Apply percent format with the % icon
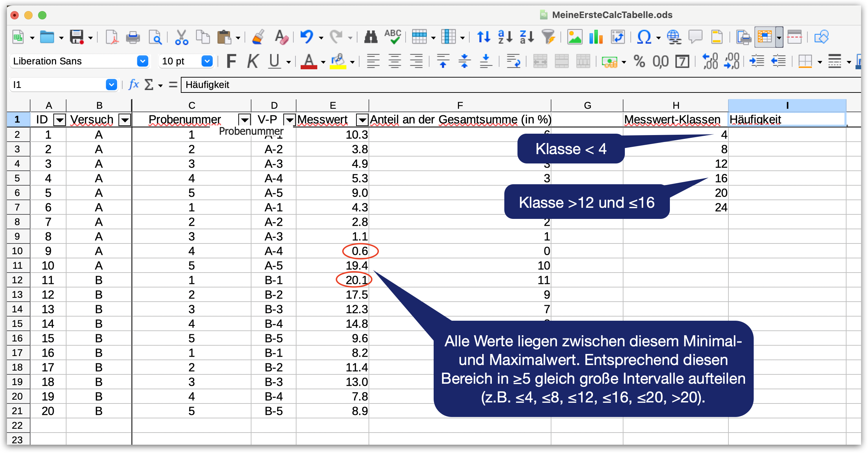 (639, 61)
